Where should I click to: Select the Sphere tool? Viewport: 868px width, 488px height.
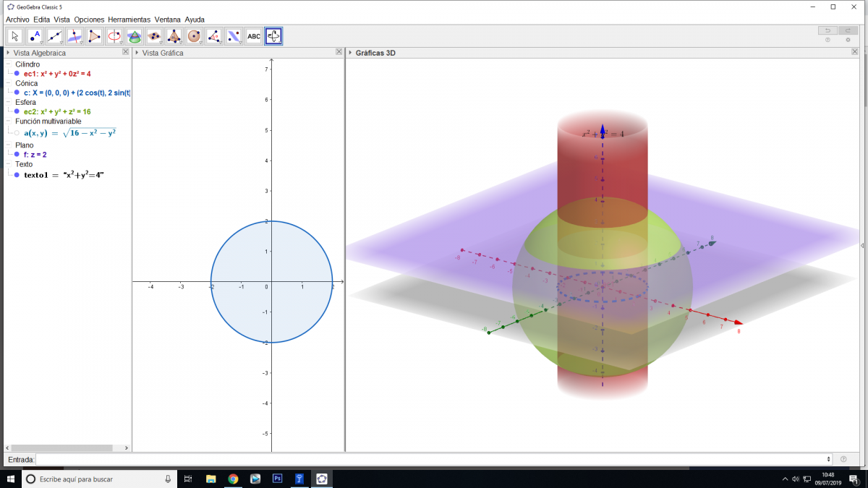(194, 35)
